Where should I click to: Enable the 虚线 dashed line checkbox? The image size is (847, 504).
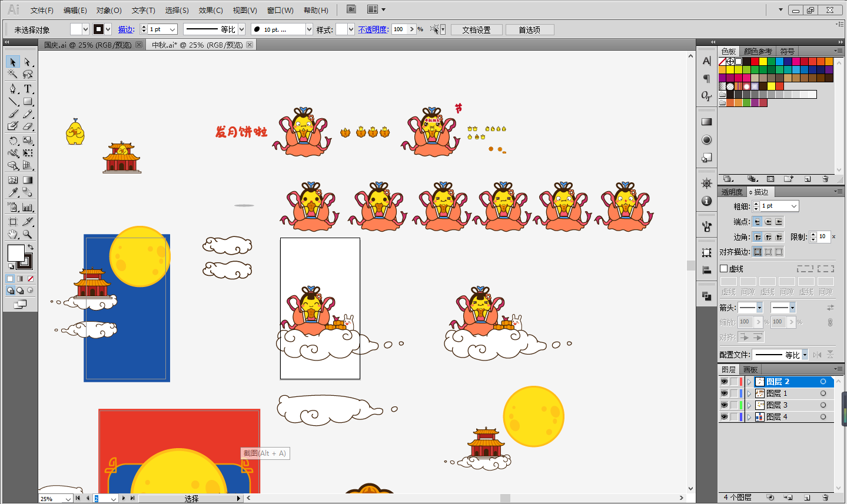[x=724, y=269]
